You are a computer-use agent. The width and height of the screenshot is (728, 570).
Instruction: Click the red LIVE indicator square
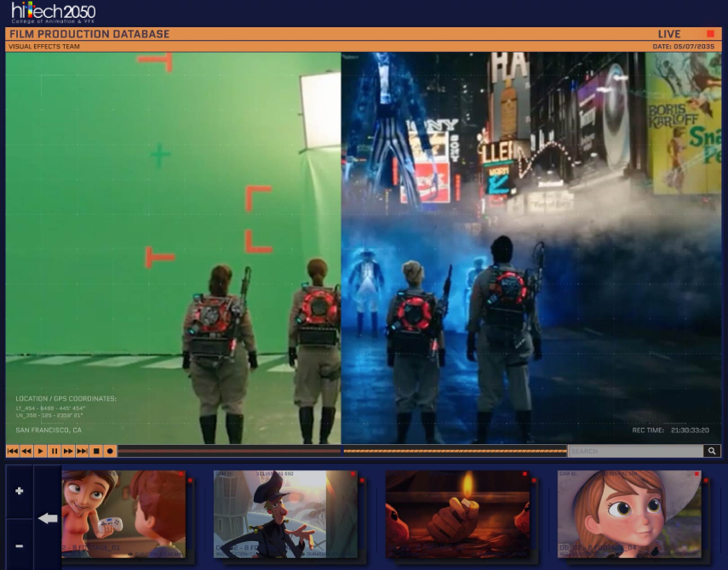pyautogui.click(x=710, y=34)
